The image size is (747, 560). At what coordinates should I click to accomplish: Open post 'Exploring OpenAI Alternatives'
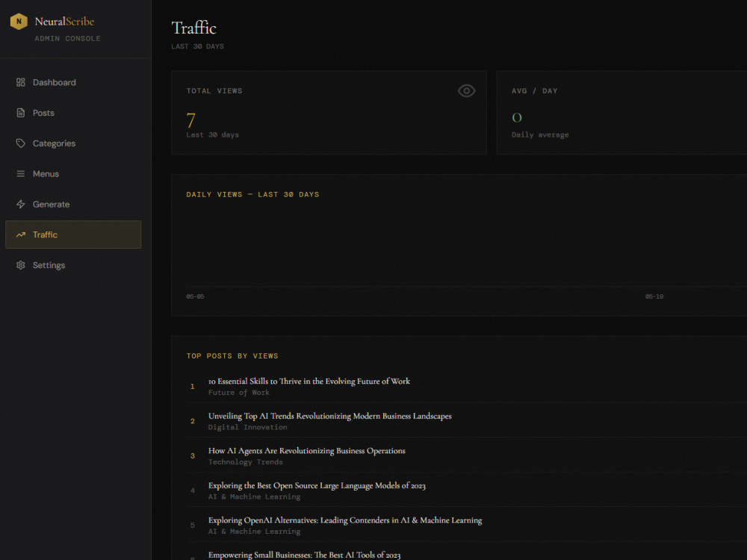tap(345, 520)
